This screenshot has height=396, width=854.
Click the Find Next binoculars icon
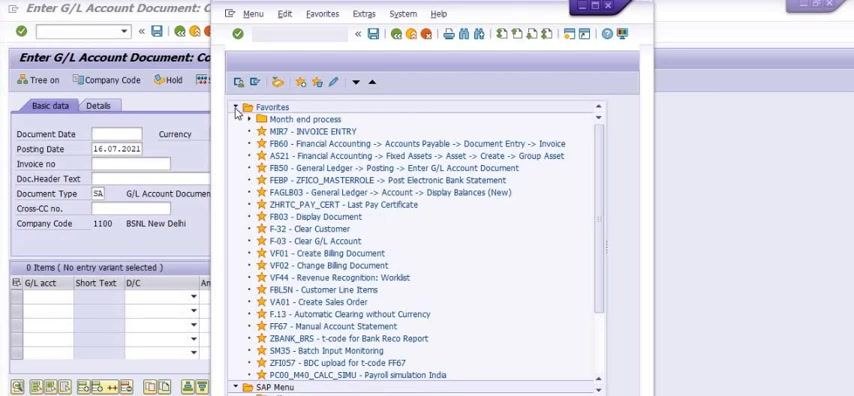tap(479, 34)
